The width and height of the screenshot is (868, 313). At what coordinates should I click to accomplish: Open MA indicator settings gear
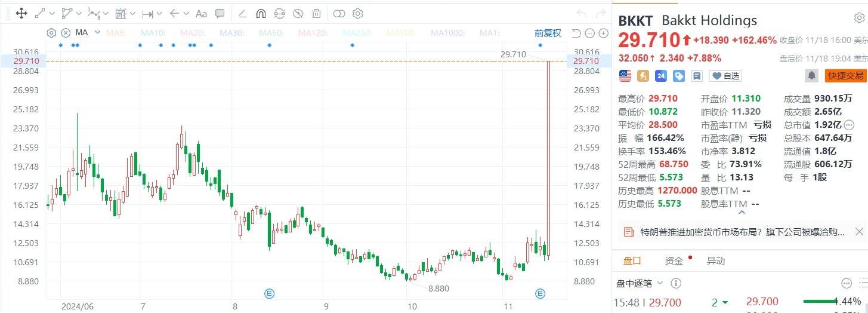click(x=51, y=33)
